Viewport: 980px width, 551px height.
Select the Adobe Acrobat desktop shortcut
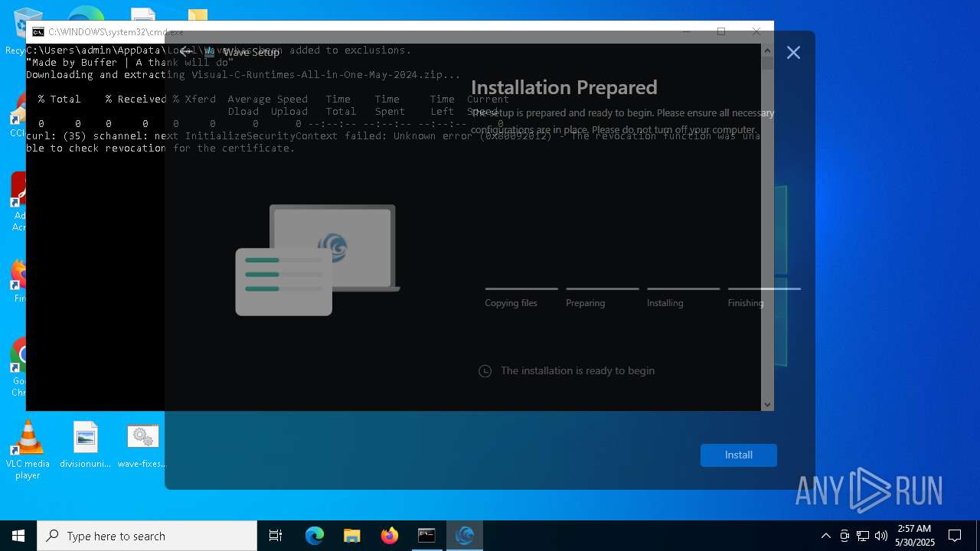pyautogui.click(x=17, y=202)
